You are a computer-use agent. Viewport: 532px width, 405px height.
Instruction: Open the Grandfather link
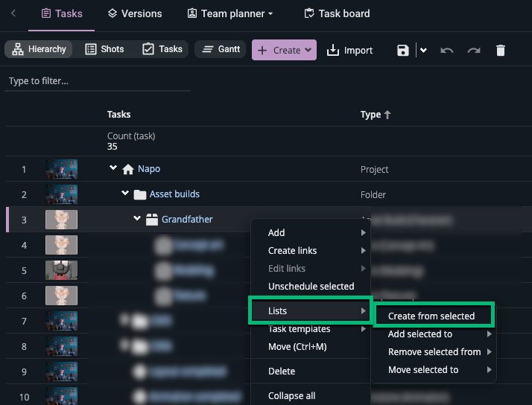pos(187,220)
